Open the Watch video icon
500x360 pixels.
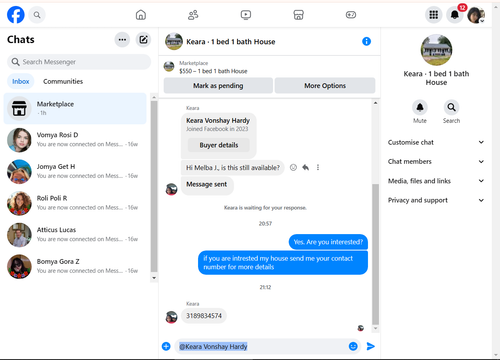(246, 15)
